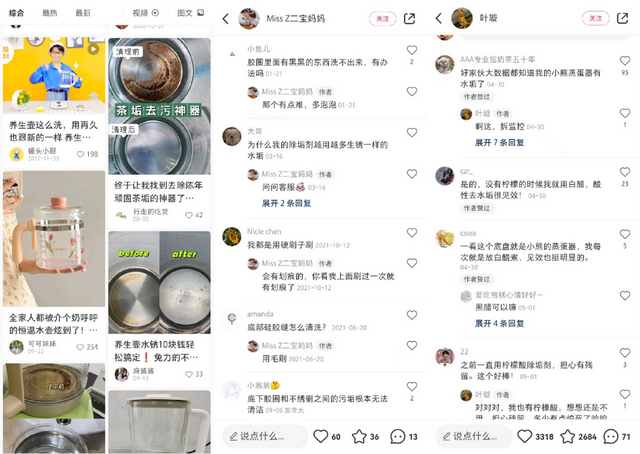This screenshot has width=640, height=454.
Task: Tap back arrow beside 叶璇
Action: click(x=439, y=18)
